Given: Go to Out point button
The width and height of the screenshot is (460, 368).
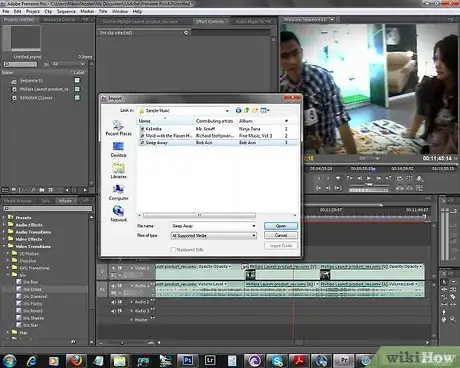Looking at the screenshot, I should [x=328, y=188].
